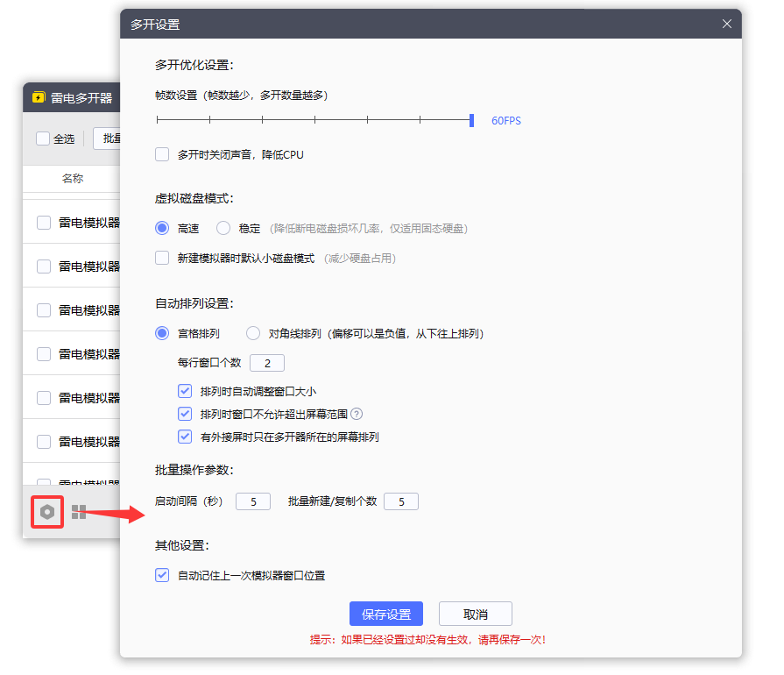
Task: Uncheck 排列时自动调整窗口大小
Action: [x=185, y=391]
